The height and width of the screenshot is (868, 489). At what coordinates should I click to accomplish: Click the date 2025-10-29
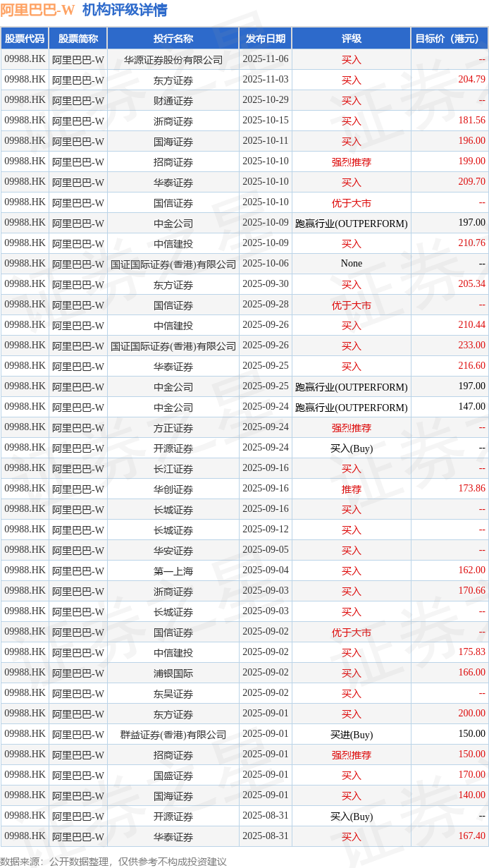pyautogui.click(x=266, y=100)
